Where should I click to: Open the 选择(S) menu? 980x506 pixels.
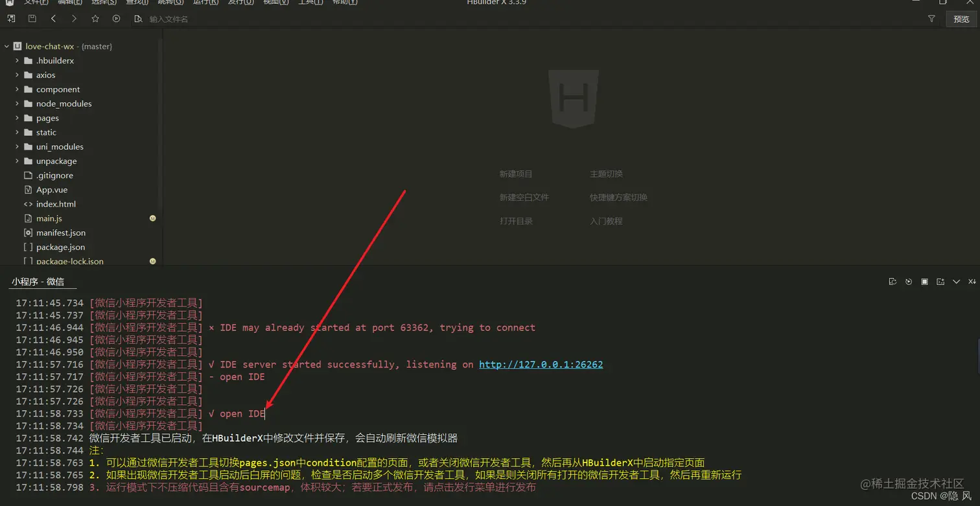point(104,2)
